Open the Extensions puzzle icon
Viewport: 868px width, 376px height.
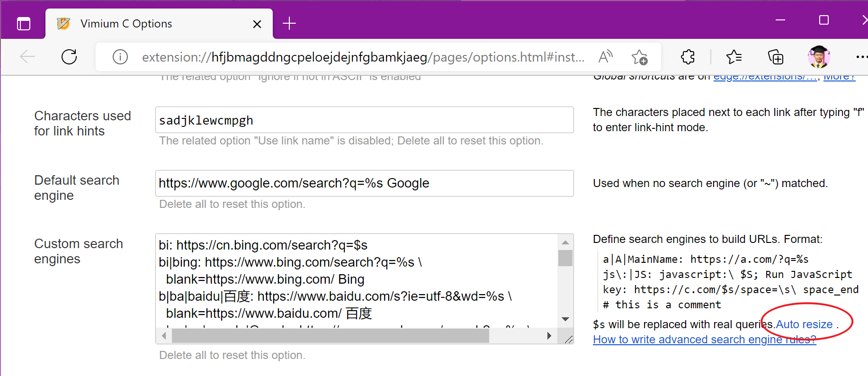point(688,57)
